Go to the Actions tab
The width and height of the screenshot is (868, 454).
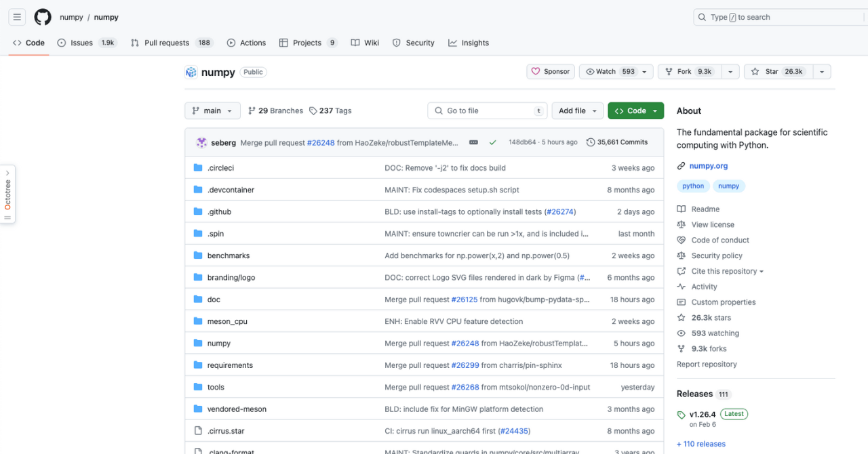point(246,43)
